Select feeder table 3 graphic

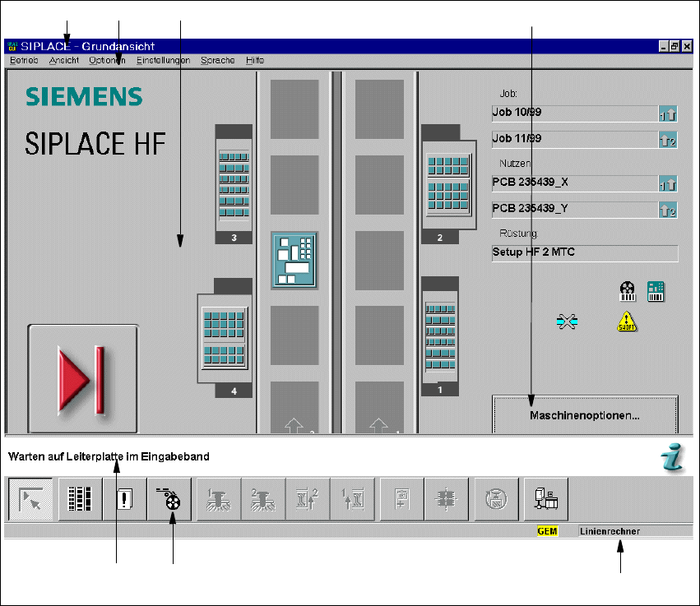(x=234, y=184)
